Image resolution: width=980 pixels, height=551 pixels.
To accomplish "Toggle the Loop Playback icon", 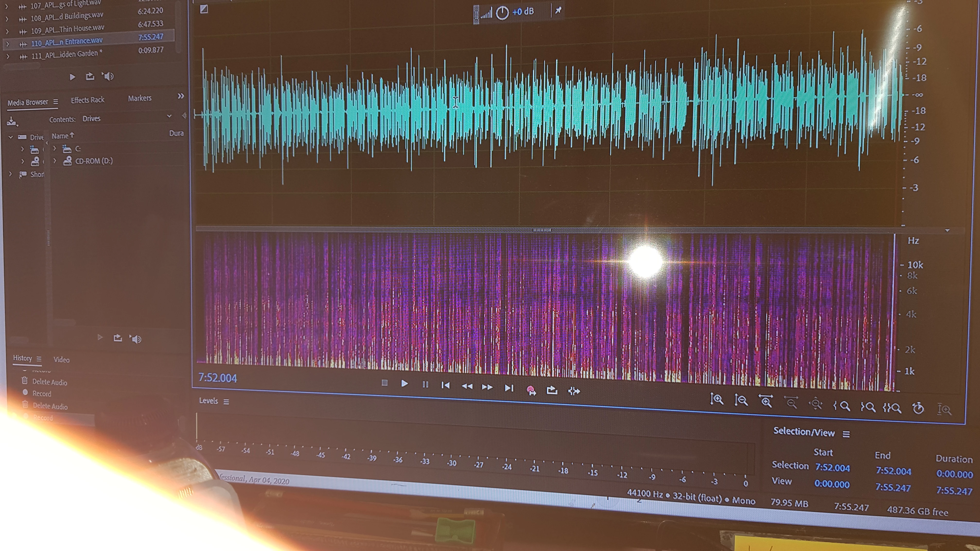I will pyautogui.click(x=552, y=390).
